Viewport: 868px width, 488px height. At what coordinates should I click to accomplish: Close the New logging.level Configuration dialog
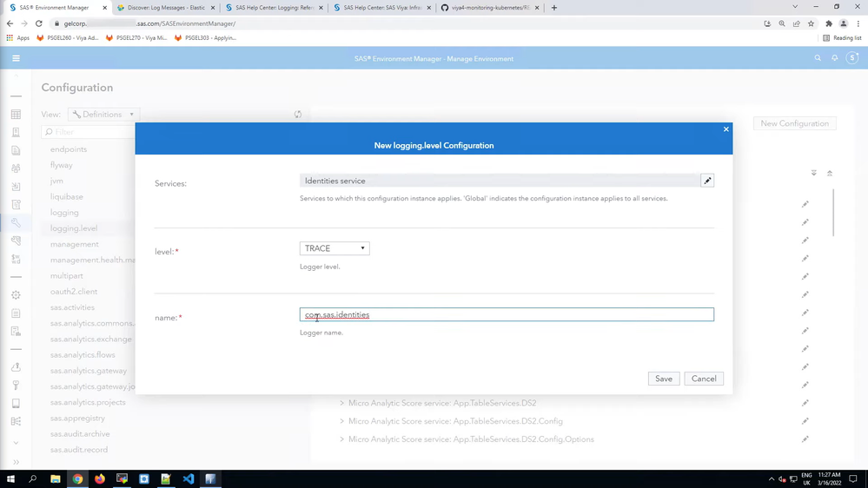click(x=726, y=129)
